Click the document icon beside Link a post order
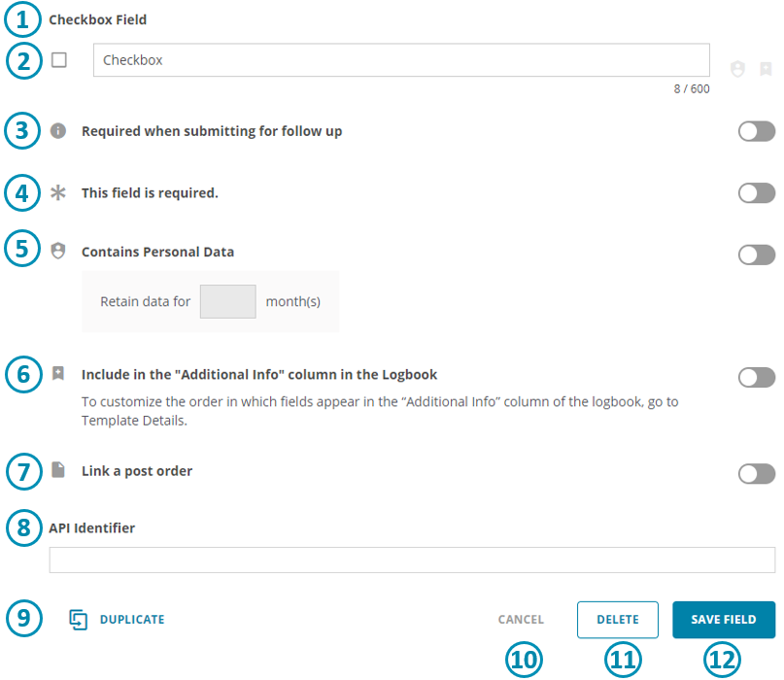Viewport: 784px width, 680px height. 58,470
